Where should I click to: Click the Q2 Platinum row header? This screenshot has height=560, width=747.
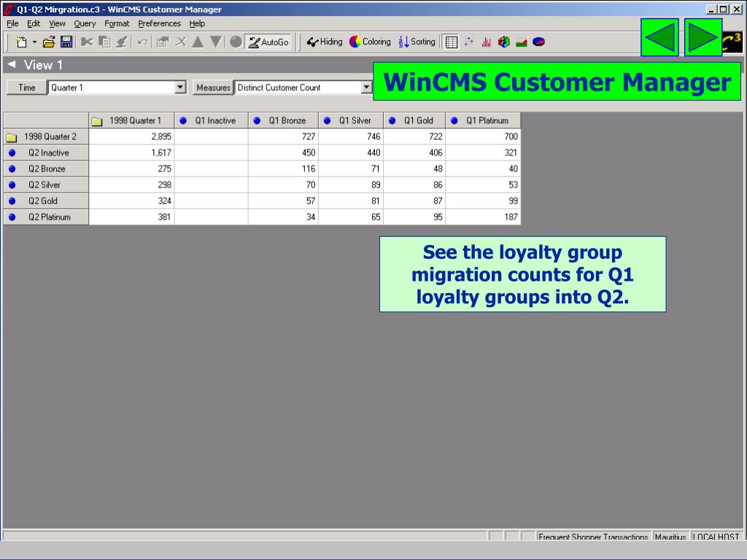tap(46, 217)
